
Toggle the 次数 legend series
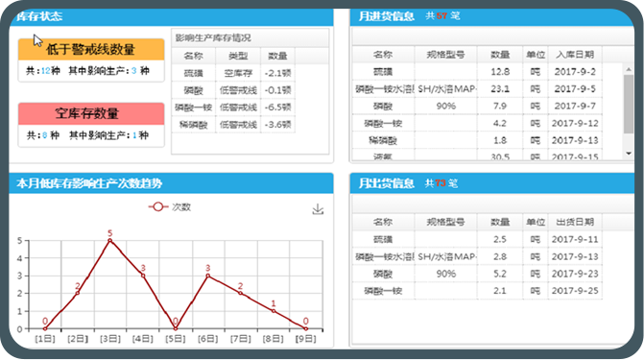170,207
